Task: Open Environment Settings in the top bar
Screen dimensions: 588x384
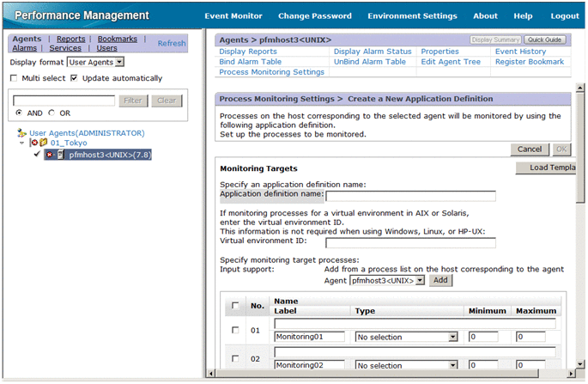Action: coord(412,16)
